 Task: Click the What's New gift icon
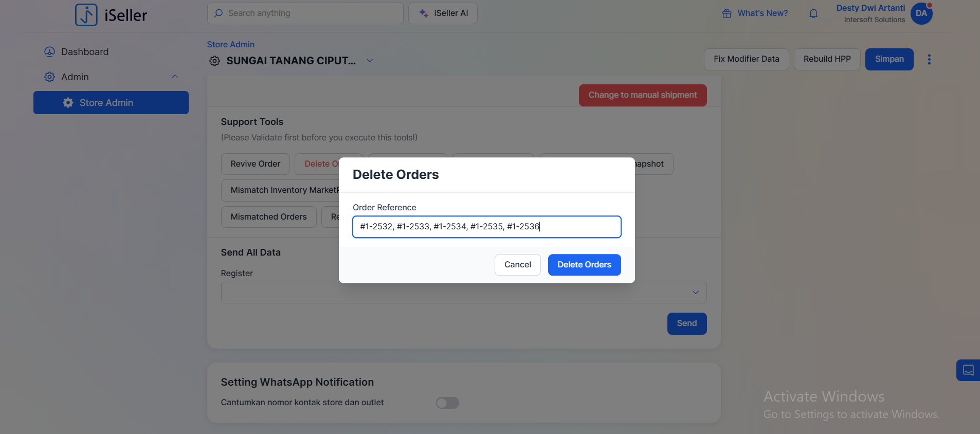727,13
